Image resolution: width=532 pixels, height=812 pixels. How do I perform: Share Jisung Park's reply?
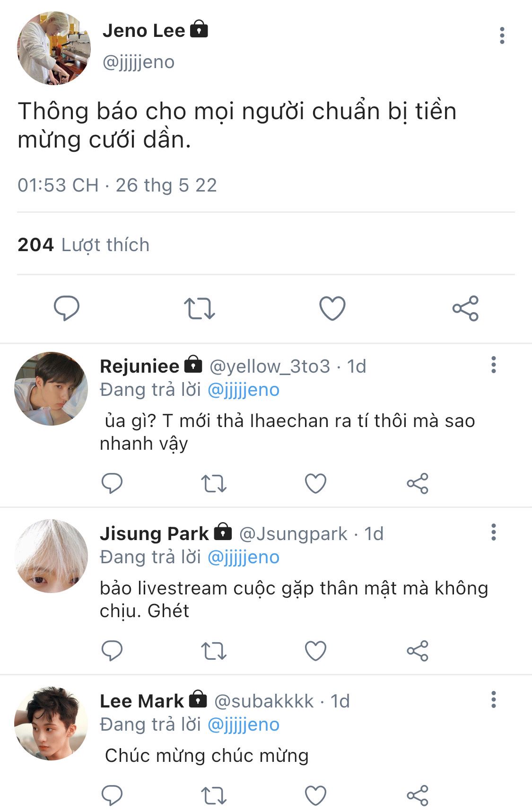tap(418, 651)
